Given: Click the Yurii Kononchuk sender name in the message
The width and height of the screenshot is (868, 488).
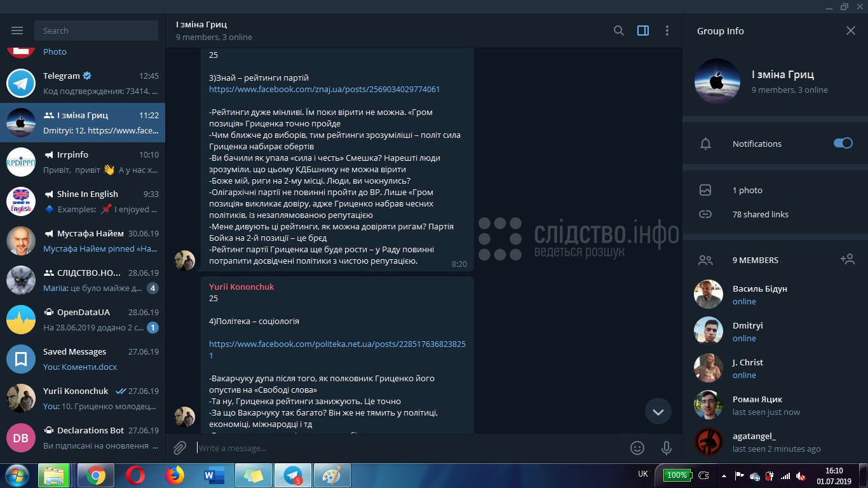Looking at the screenshot, I should 241,287.
